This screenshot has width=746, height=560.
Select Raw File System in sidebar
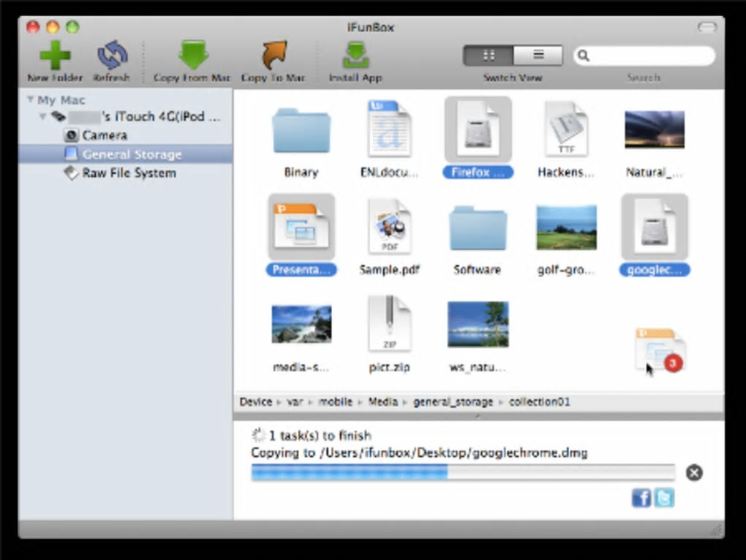121,173
